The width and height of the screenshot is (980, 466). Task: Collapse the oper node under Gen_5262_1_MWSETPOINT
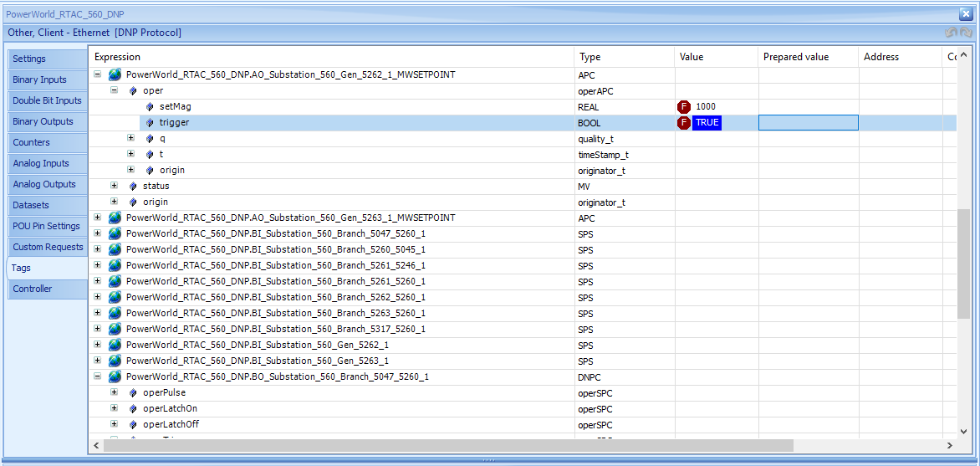point(115,90)
